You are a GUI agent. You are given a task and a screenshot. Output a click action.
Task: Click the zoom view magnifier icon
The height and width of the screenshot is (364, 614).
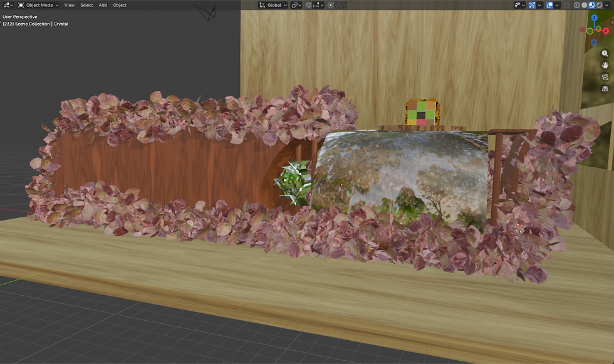(605, 54)
